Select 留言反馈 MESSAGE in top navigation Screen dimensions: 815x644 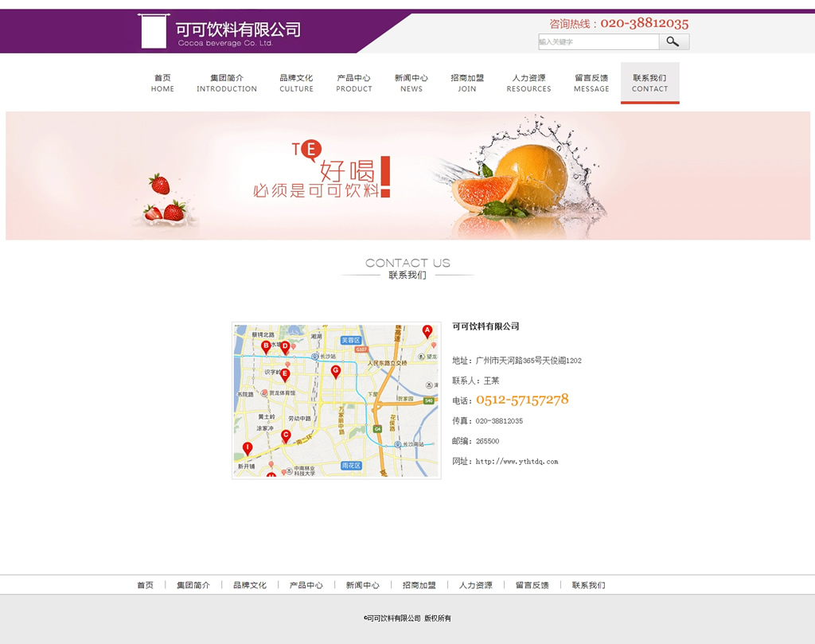[x=591, y=83]
